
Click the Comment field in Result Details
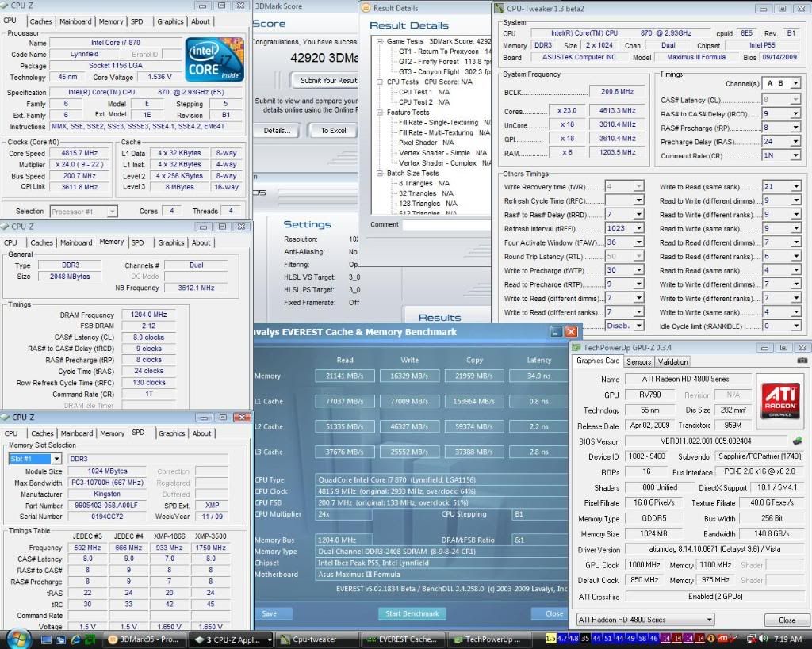tap(447, 224)
